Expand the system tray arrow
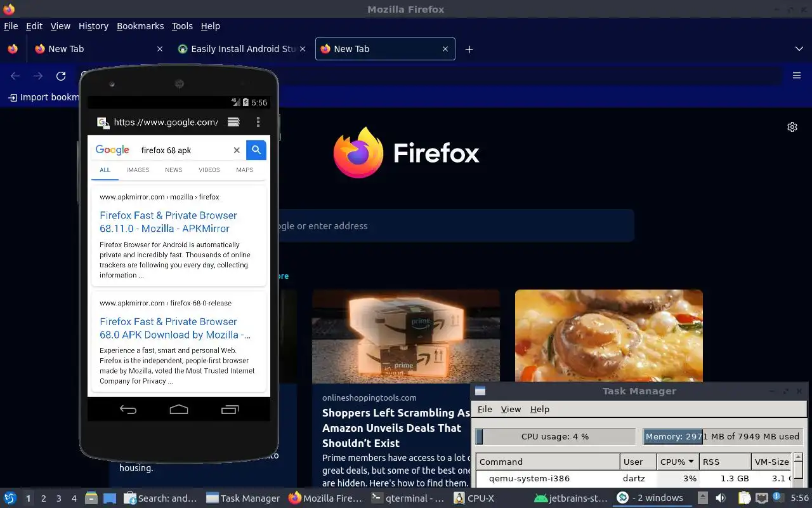 point(703,498)
